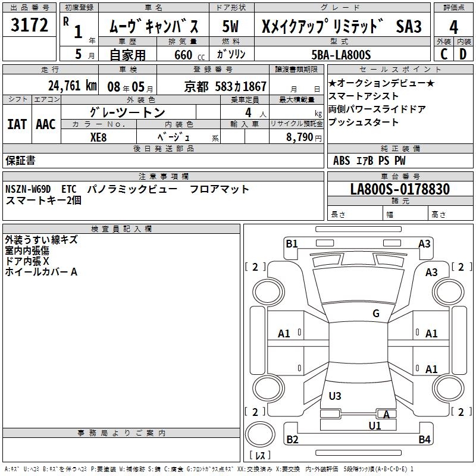476x476 pixels.
Task: Click 初度登録 header label
Action: (79, 8)
